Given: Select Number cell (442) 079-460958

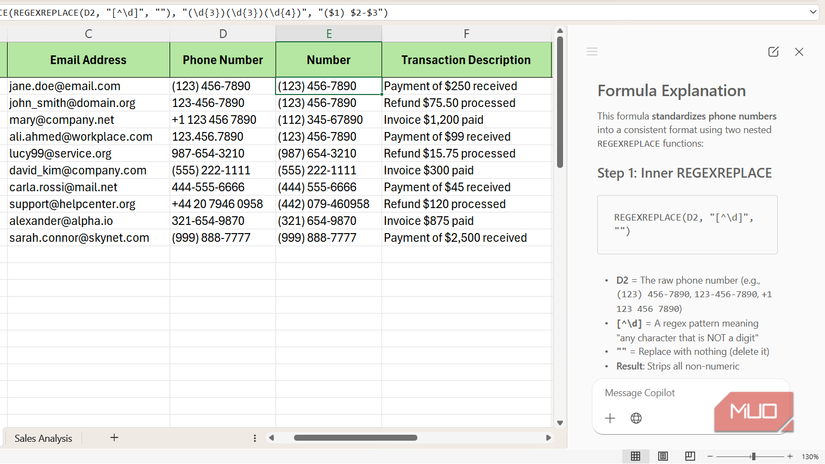Looking at the screenshot, I should click(329, 204).
